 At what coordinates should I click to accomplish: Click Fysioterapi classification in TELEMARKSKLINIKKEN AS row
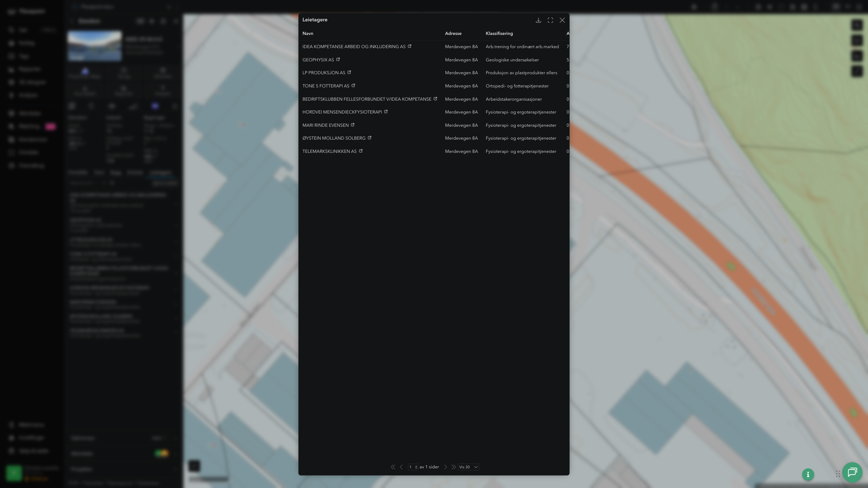tap(521, 151)
